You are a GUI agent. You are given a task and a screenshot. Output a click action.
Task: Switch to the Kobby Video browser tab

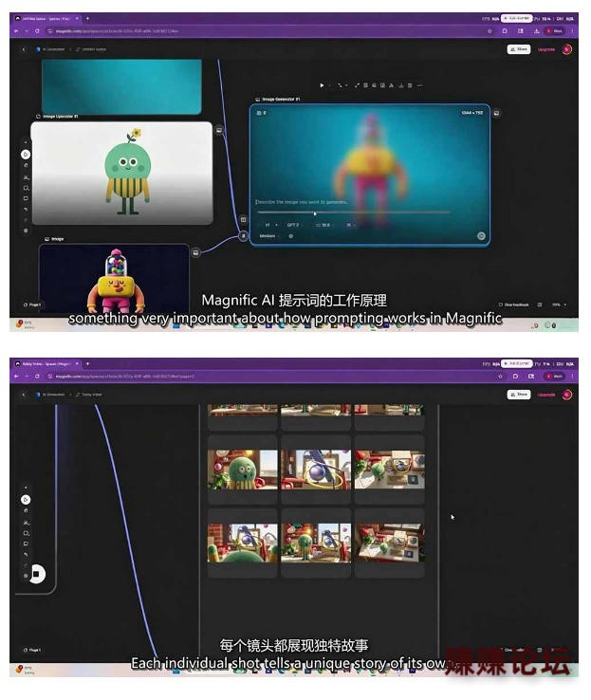pos(46,364)
